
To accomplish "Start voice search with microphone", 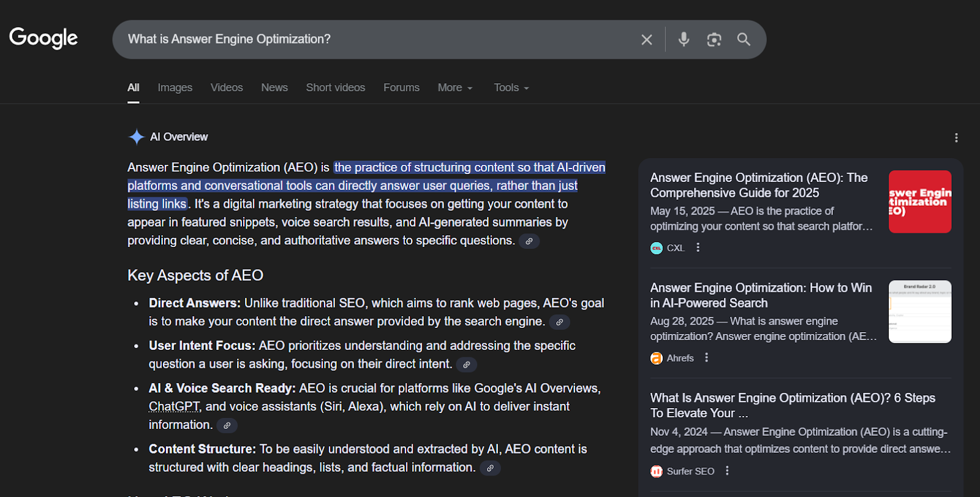I will [x=684, y=40].
